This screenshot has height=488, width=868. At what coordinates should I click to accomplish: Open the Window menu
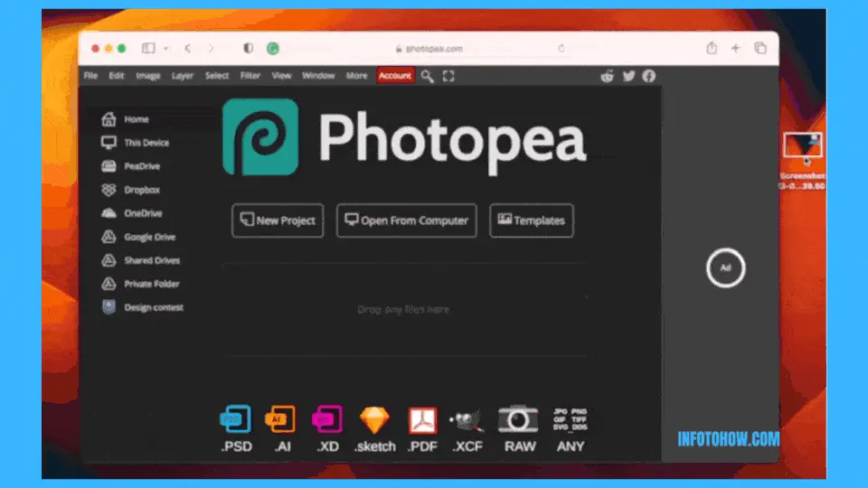(x=318, y=76)
